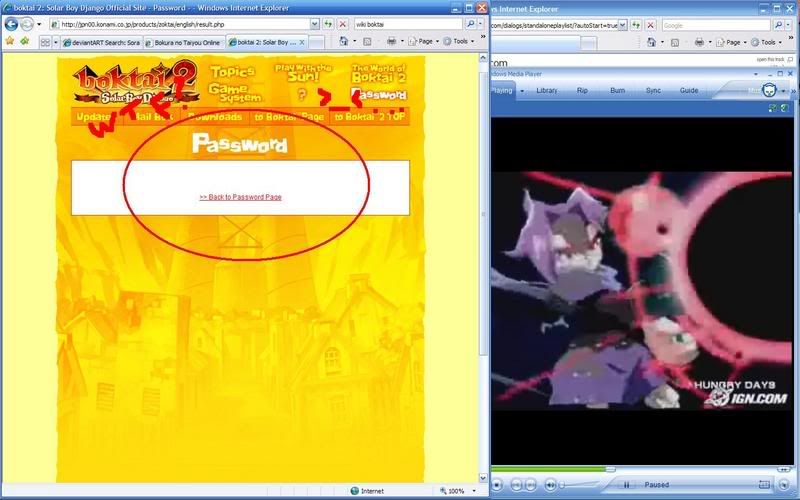The width and height of the screenshot is (800, 500).
Task: Click the Favorites Center star icon
Action: [10, 42]
